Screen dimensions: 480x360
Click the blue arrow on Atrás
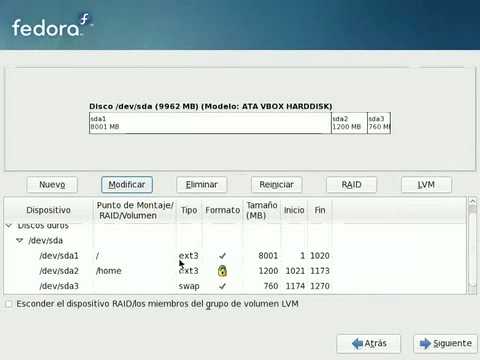[357, 343]
